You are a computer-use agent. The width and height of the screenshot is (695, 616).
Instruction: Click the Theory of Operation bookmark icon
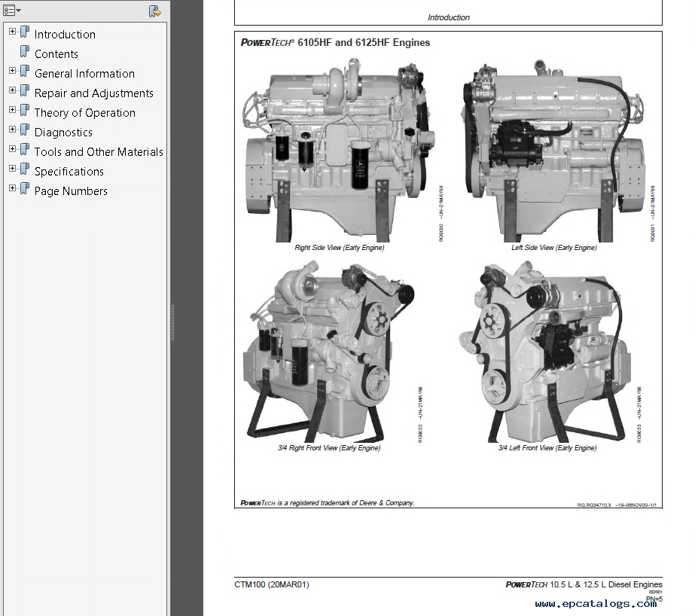[25, 110]
